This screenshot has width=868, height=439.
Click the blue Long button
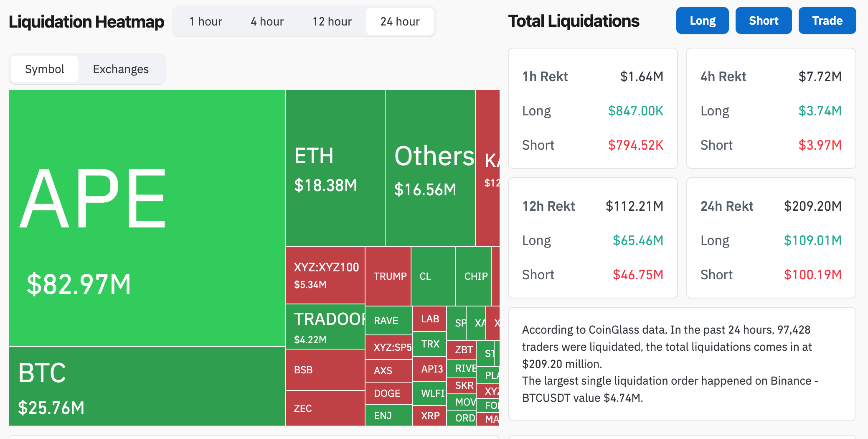pos(702,20)
